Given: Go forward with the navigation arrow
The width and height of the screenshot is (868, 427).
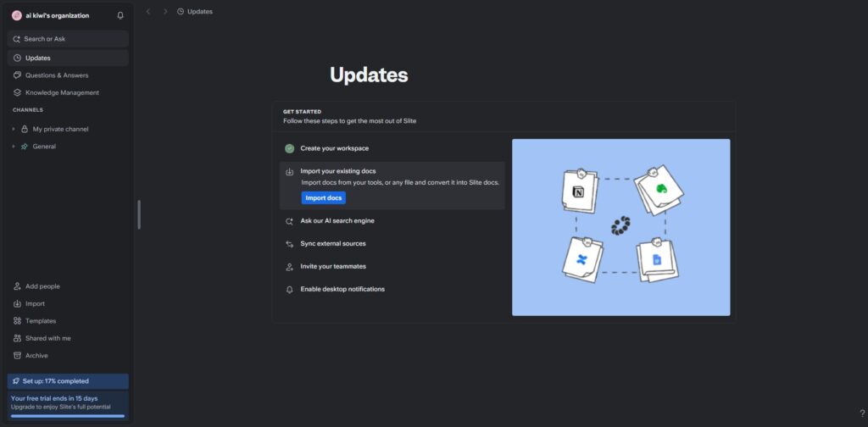Looking at the screenshot, I should [x=165, y=11].
